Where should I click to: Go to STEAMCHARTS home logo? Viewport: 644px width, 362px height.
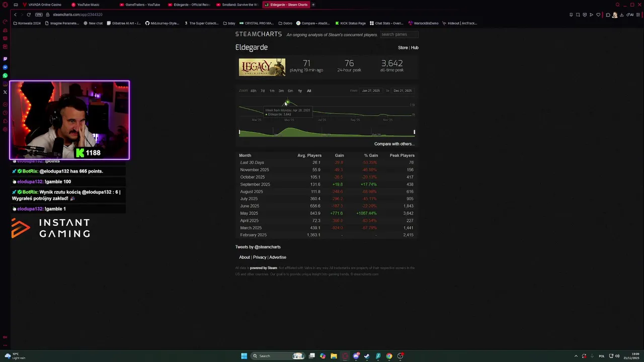tap(259, 34)
